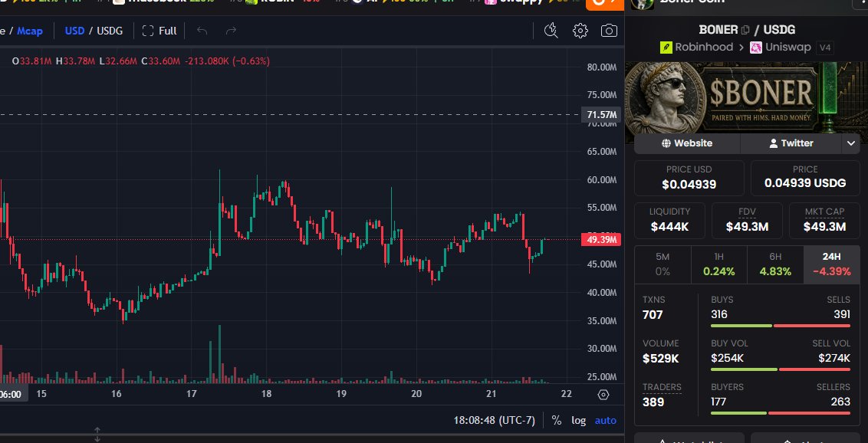Open price scale settings gear below axis
This screenshot has width=868, height=443.
(x=603, y=394)
